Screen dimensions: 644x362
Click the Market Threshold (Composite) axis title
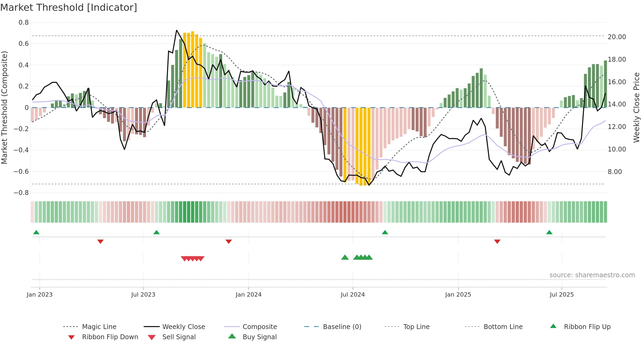coord(4,108)
